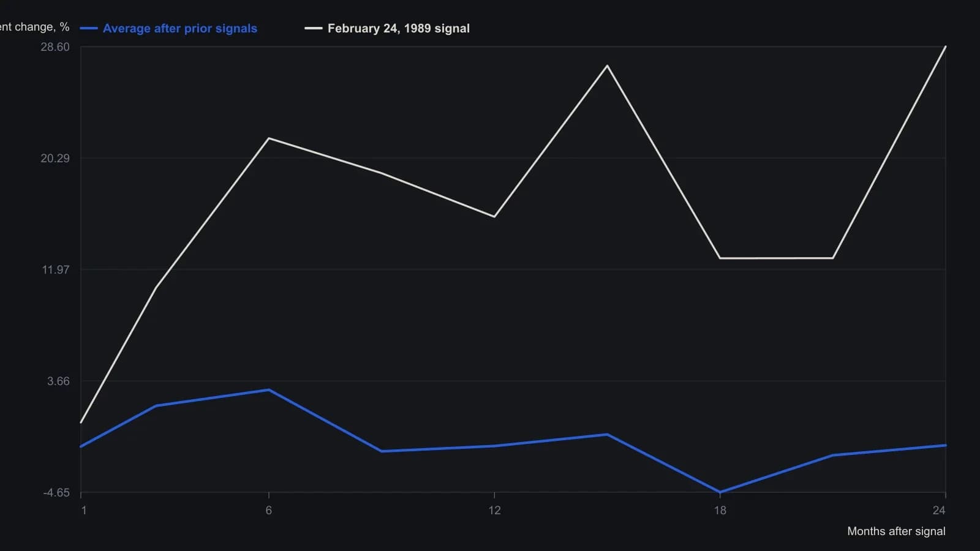Click white line peak at month 24
Viewport: 980px width, 551px height.
(945, 47)
